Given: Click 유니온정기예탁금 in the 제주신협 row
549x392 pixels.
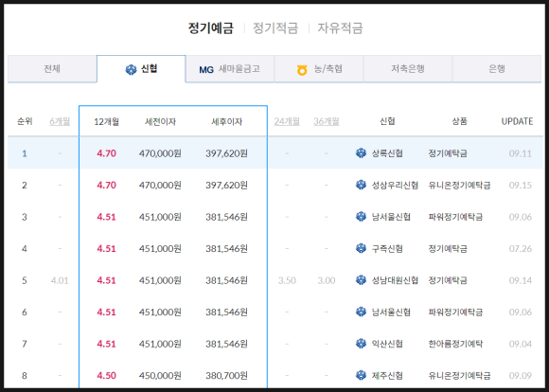Looking at the screenshot, I should click(459, 375).
